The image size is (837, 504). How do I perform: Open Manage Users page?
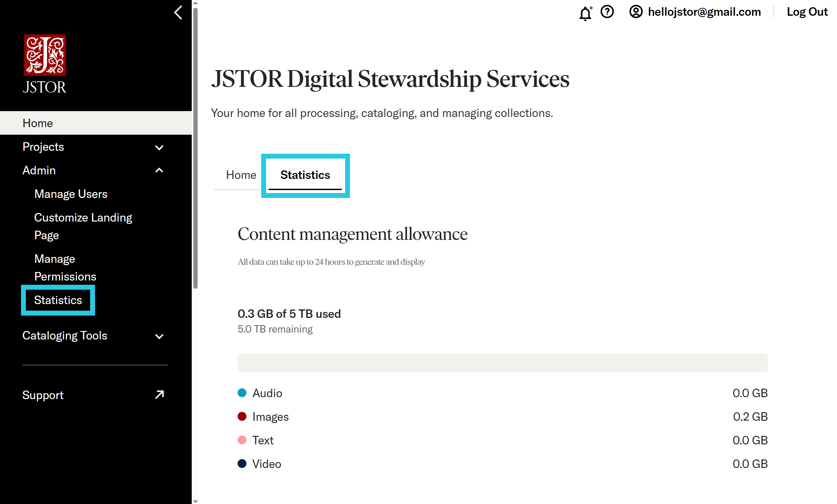[71, 194]
